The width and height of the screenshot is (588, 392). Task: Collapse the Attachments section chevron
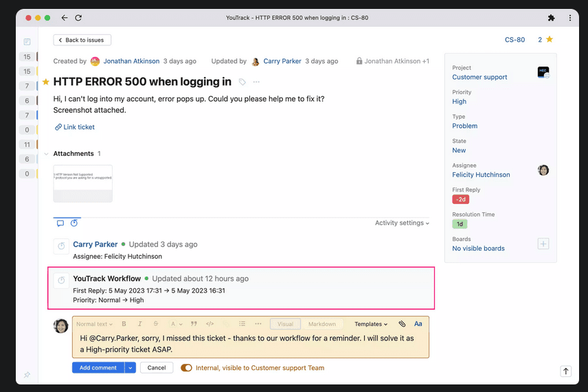point(46,154)
